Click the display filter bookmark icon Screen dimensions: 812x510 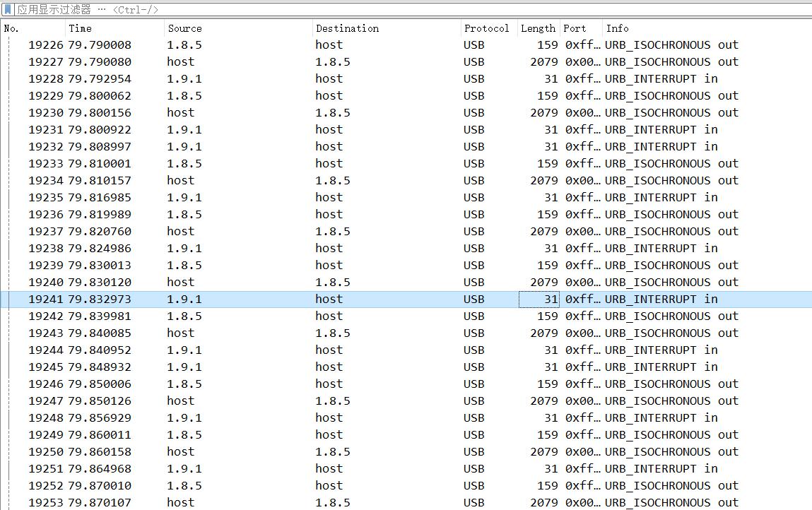click(8, 9)
